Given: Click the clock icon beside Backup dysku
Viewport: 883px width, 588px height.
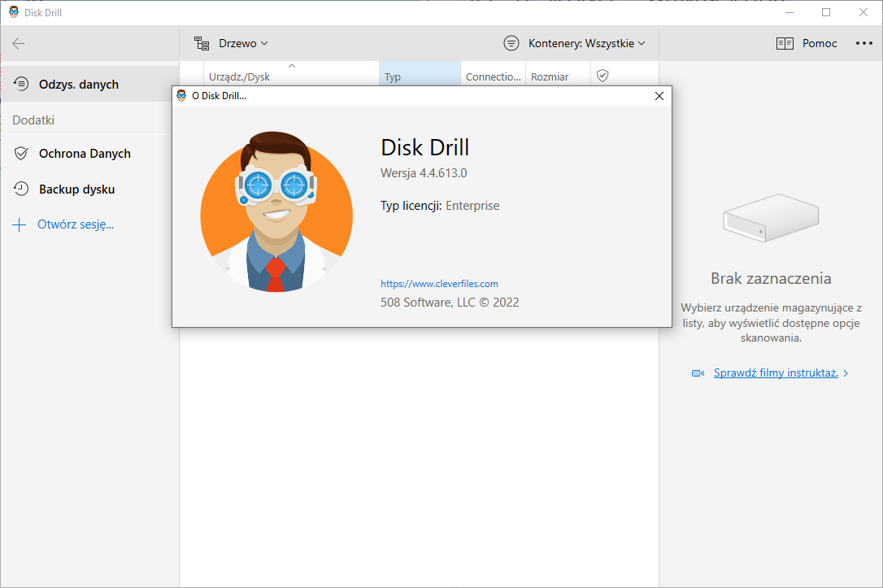Looking at the screenshot, I should pos(21,189).
